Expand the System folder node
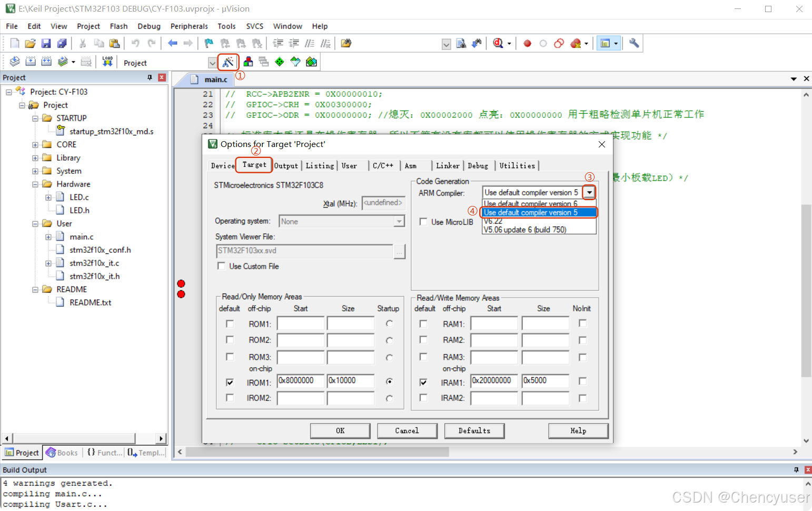Viewport: 812px width, 511px height. click(x=35, y=171)
